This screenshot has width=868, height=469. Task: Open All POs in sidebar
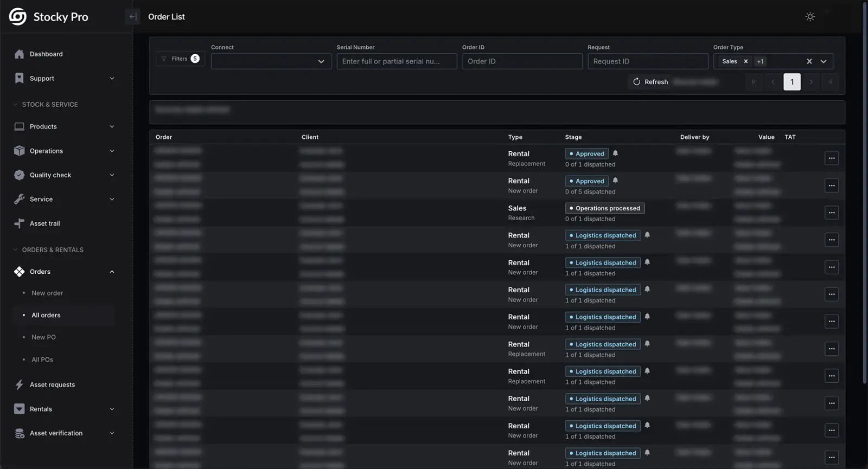42,359
